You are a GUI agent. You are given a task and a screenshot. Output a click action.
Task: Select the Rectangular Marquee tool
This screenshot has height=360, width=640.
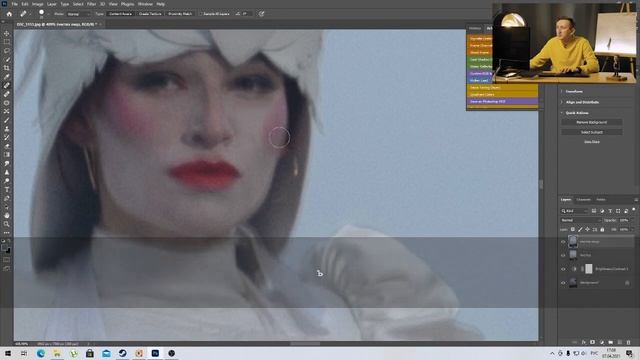point(7,42)
